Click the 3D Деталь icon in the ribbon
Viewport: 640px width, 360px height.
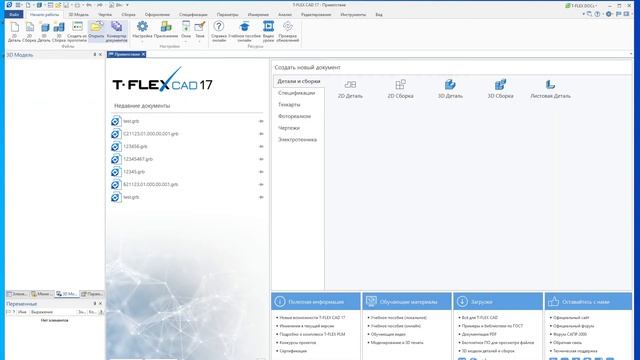click(44, 31)
